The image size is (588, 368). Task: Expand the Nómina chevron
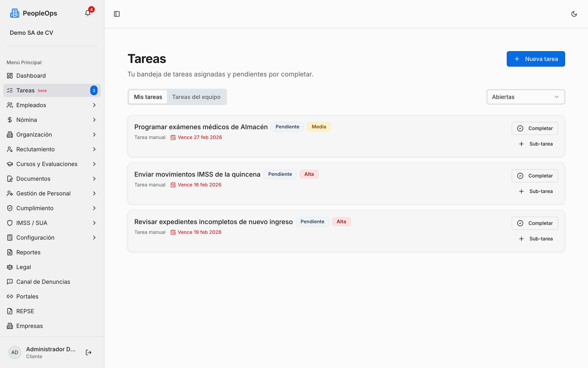point(94,120)
